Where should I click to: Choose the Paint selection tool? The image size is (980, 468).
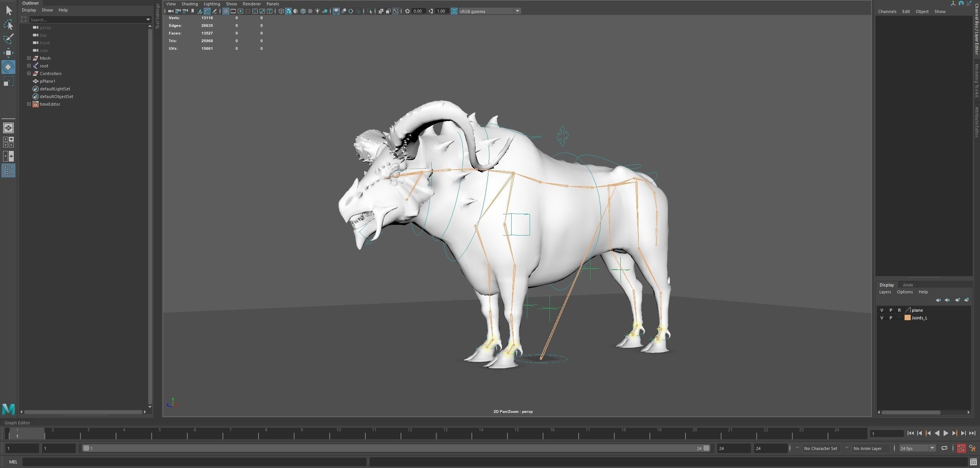click(x=8, y=39)
